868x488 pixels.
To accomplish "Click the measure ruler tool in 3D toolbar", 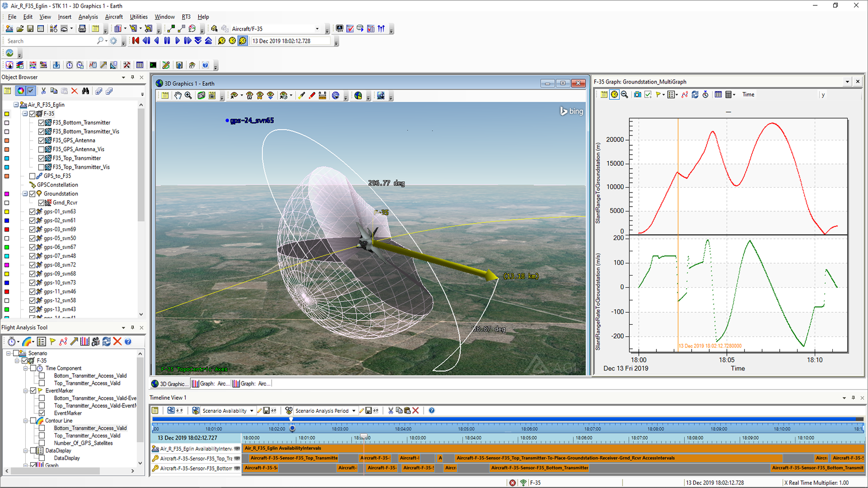I will click(x=322, y=95).
